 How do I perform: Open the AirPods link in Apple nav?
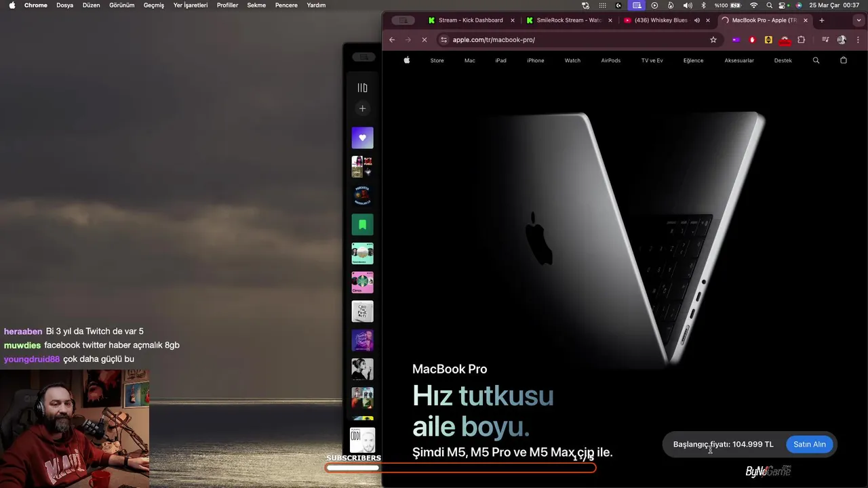tap(611, 60)
